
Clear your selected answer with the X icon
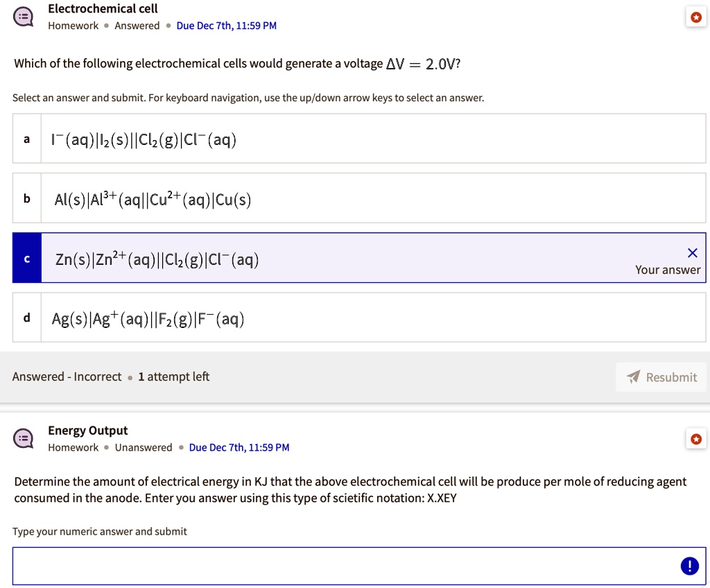(692, 252)
